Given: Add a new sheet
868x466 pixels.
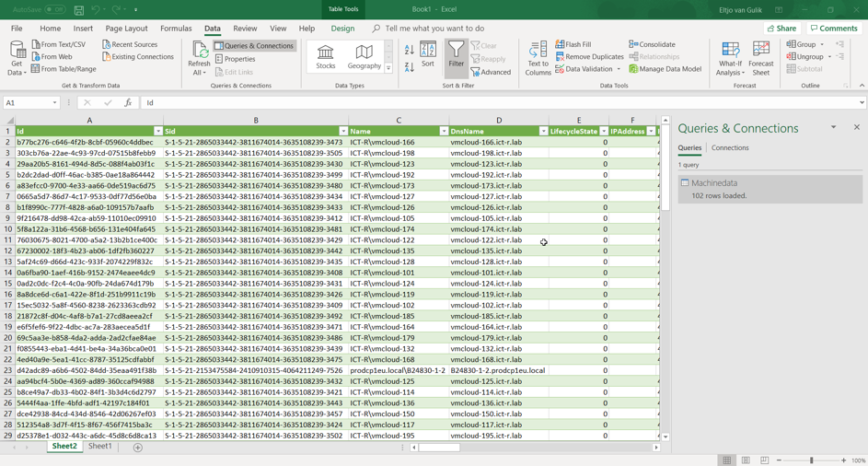Looking at the screenshot, I should point(138,448).
